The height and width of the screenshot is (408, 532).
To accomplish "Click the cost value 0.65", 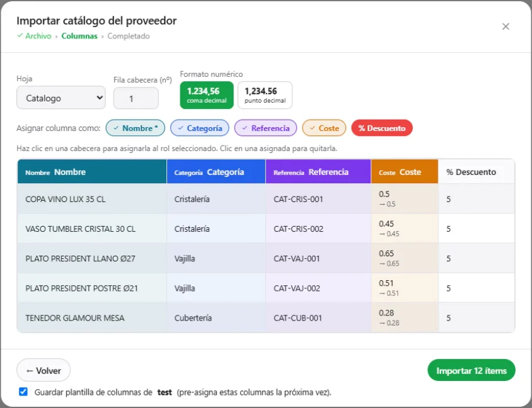I will coord(386,254).
